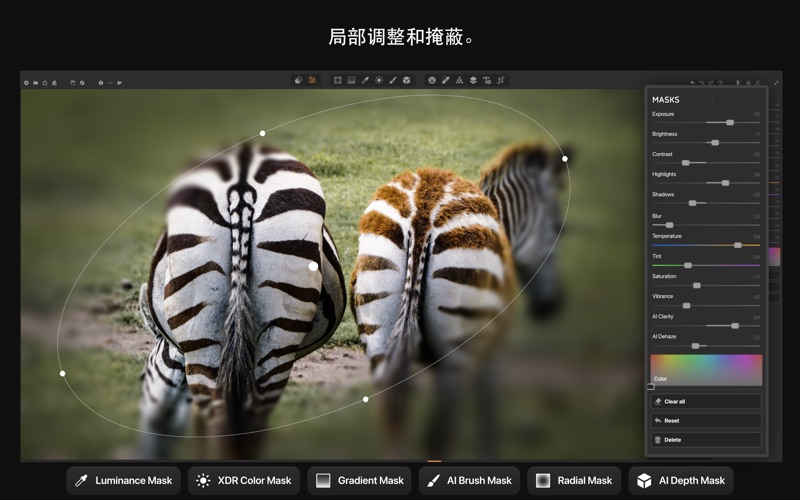Viewport: 800px width, 500px height.
Task: Click the text tool icon in toolbar
Action: 487,80
